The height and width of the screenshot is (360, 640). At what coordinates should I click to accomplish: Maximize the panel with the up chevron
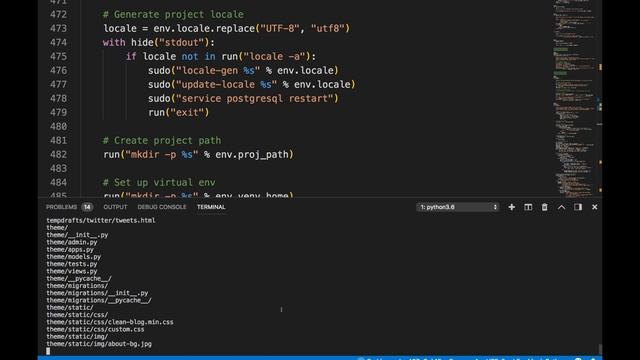pyautogui.click(x=561, y=207)
